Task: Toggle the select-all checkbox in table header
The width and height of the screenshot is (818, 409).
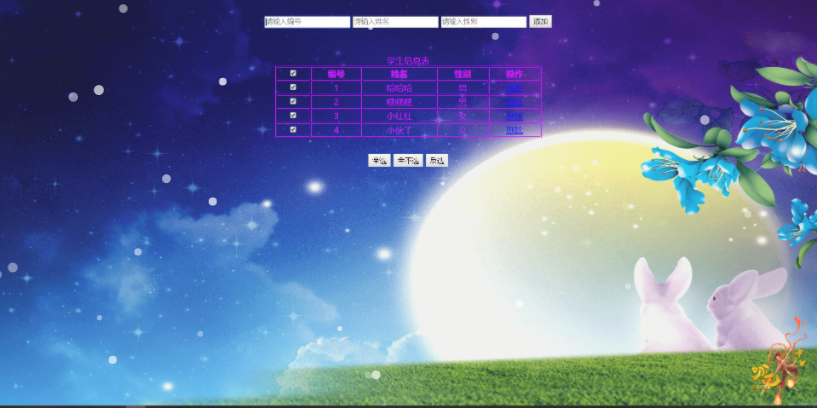Action: 293,73
